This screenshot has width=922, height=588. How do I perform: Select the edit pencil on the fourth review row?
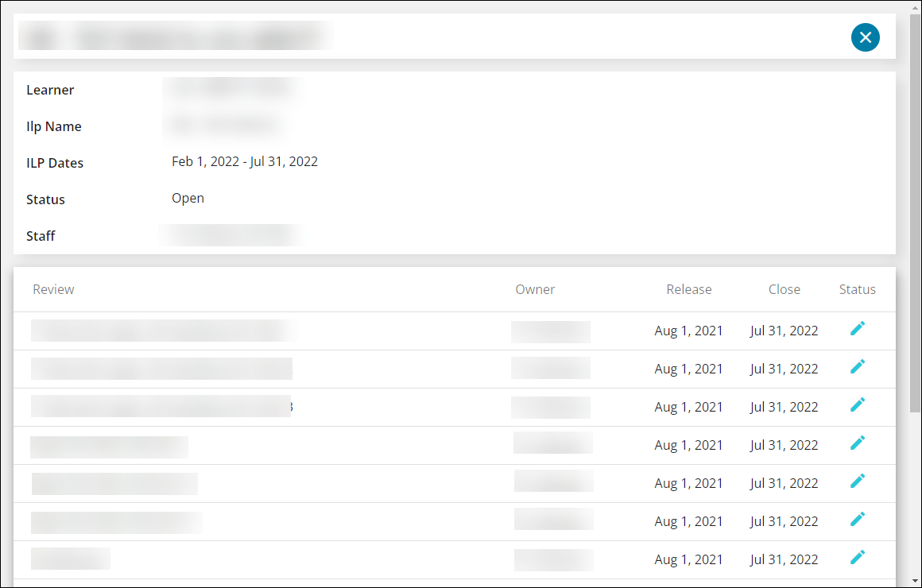pyautogui.click(x=858, y=443)
